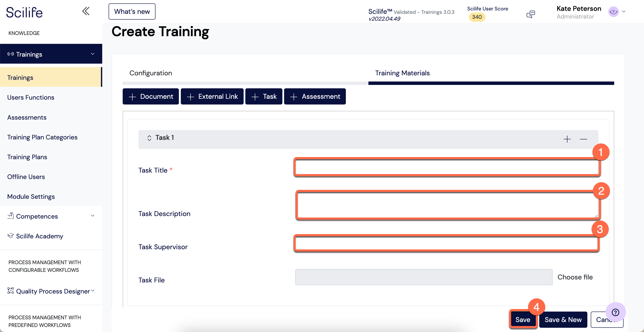644x332 pixels.
Task: Collapse the sidebar with double-chevron icon
Action: (x=86, y=11)
